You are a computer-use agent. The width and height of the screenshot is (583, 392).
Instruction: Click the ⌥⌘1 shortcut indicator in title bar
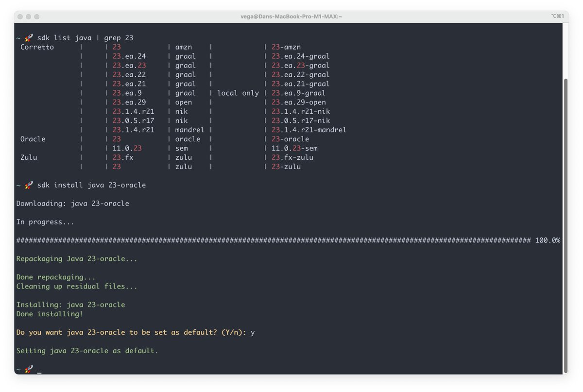(x=558, y=17)
